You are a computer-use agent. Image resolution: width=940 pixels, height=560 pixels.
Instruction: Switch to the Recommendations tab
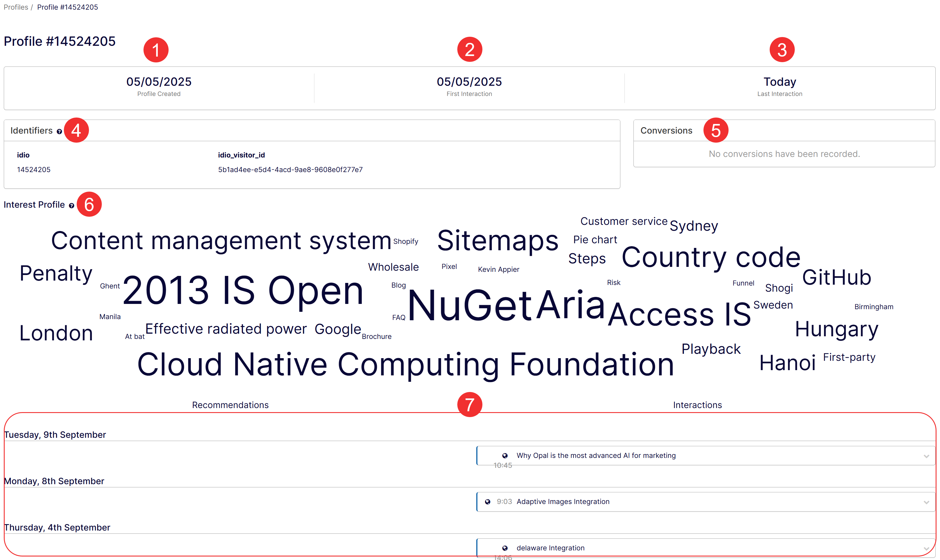click(230, 405)
